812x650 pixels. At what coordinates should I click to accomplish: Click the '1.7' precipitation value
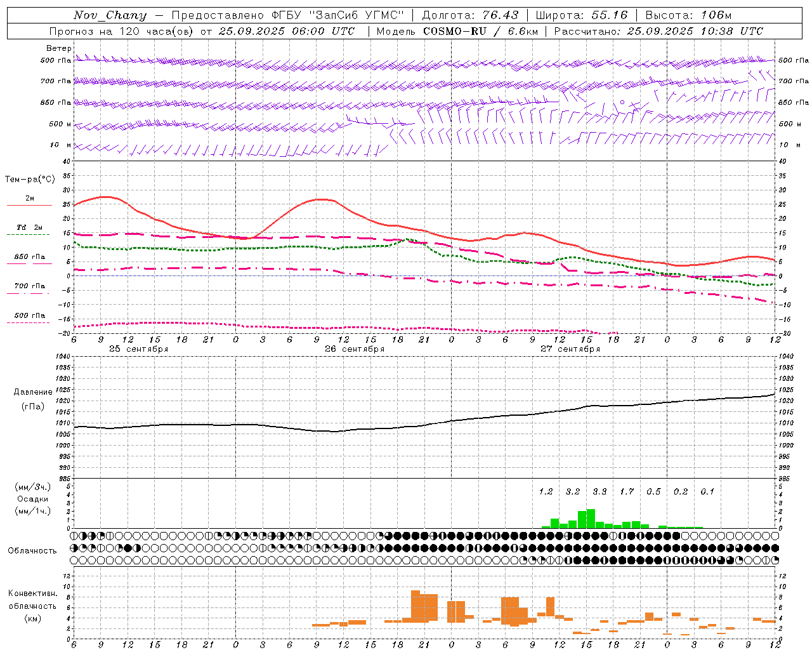pyautogui.click(x=627, y=492)
